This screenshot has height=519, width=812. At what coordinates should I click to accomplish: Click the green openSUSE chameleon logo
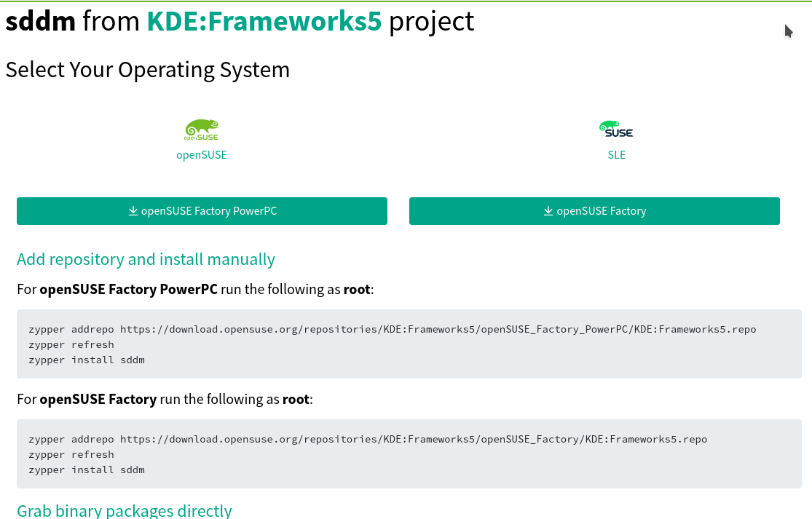(201, 130)
